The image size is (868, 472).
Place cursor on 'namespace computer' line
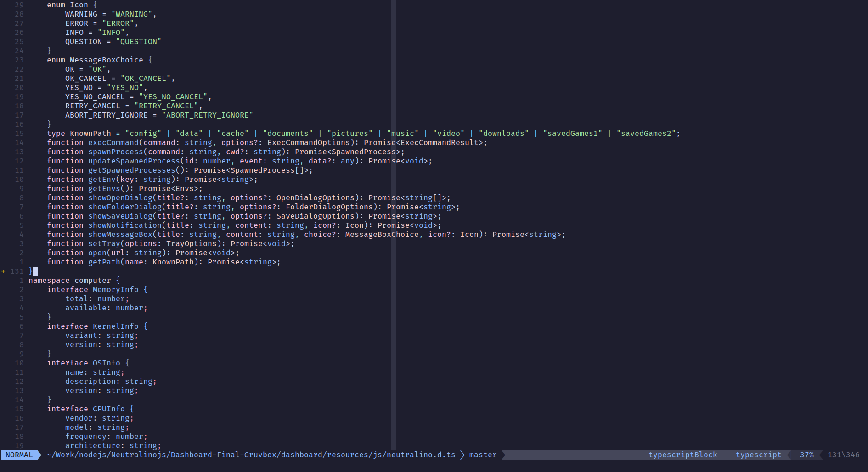[x=74, y=281]
